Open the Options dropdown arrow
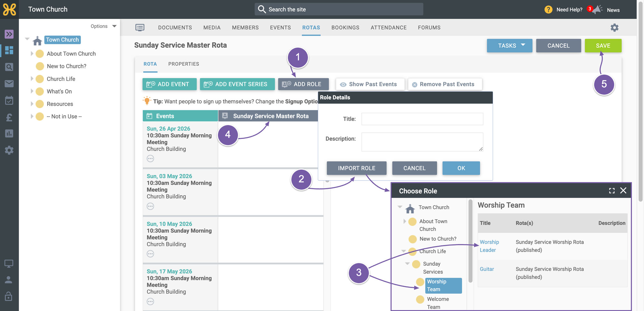The image size is (644, 311). pyautogui.click(x=114, y=26)
